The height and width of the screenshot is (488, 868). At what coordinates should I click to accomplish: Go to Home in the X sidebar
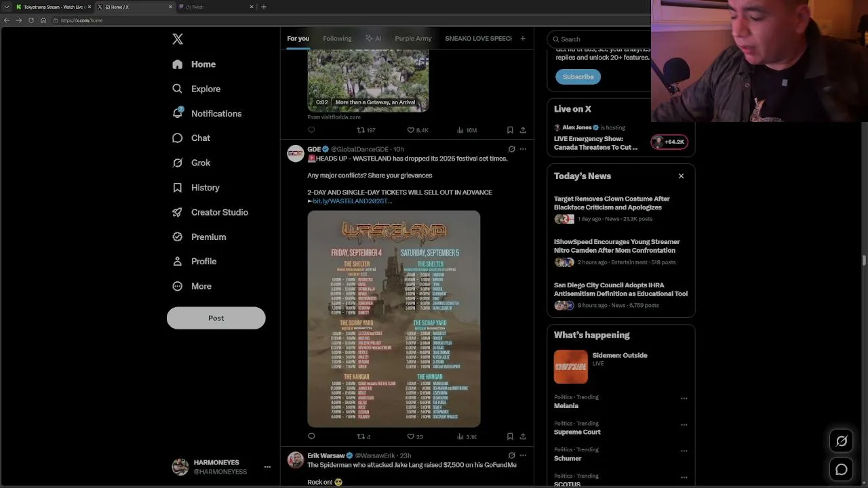tap(194, 64)
